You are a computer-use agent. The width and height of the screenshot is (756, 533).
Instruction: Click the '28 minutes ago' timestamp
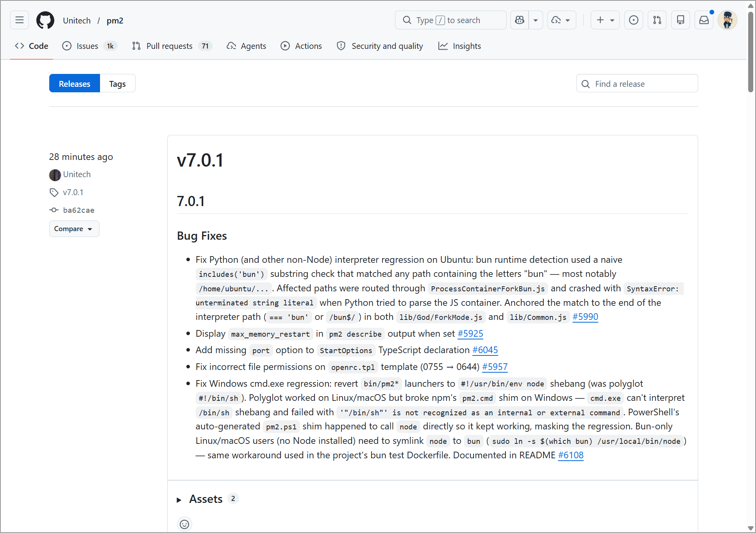(x=81, y=157)
